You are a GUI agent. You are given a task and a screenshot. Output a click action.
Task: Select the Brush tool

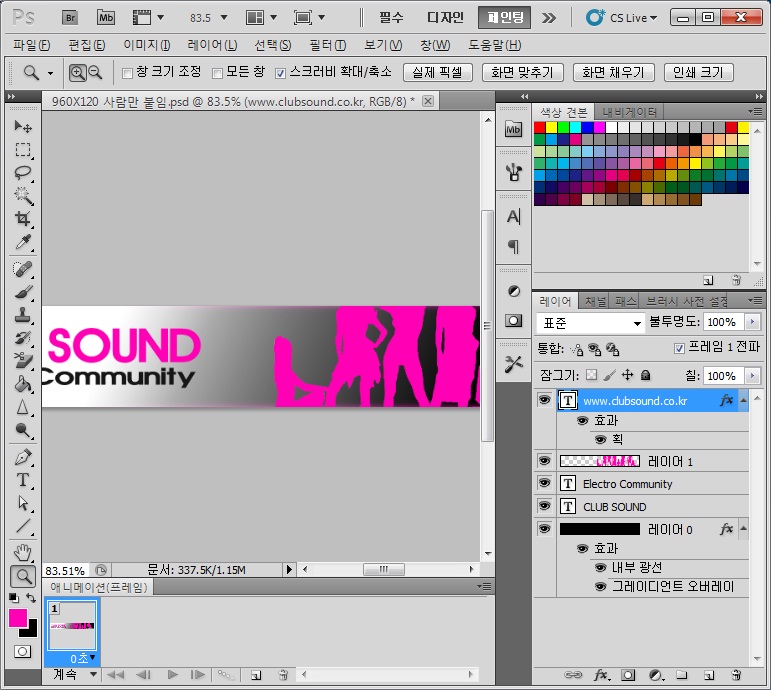pyautogui.click(x=23, y=292)
